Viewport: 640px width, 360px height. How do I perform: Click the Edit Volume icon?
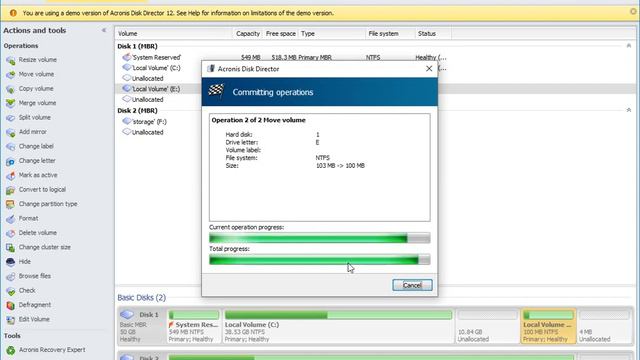[x=11, y=320]
